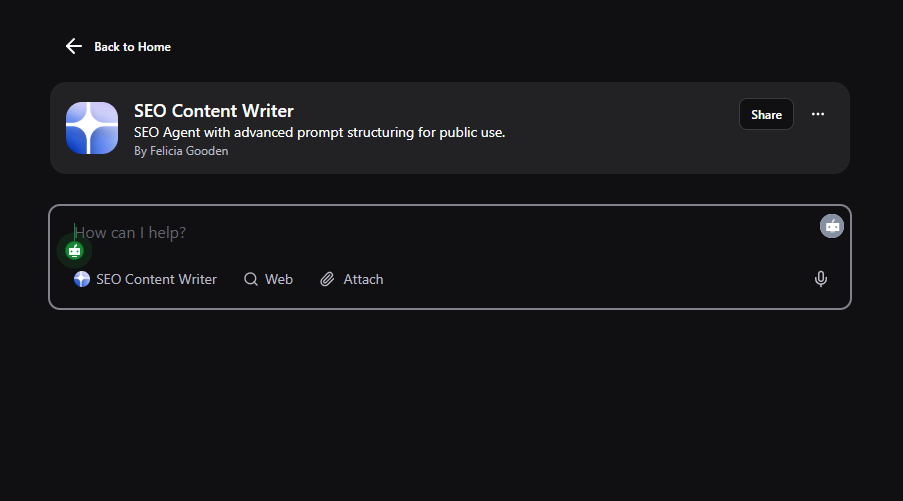Activate the microphone voice input
This screenshot has height=501, width=903.
coord(821,279)
